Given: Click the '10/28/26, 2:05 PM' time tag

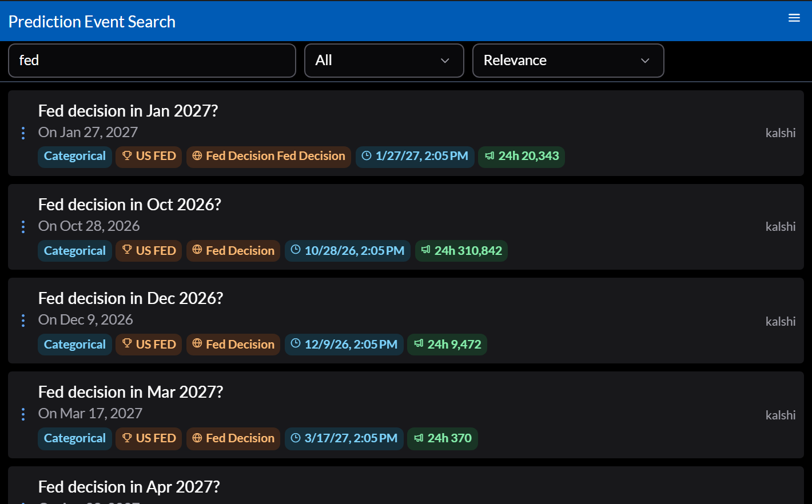Looking at the screenshot, I should pyautogui.click(x=348, y=251).
